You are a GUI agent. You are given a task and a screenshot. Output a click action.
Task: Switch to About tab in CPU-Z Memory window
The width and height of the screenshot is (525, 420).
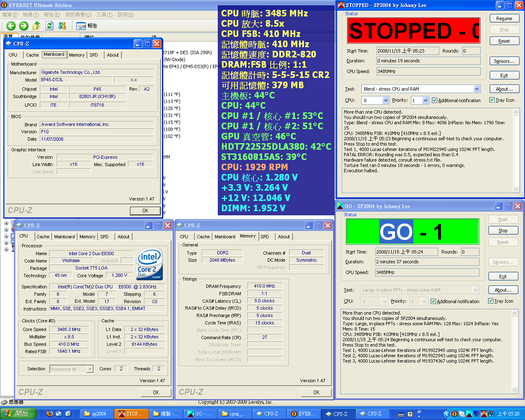coord(284,237)
